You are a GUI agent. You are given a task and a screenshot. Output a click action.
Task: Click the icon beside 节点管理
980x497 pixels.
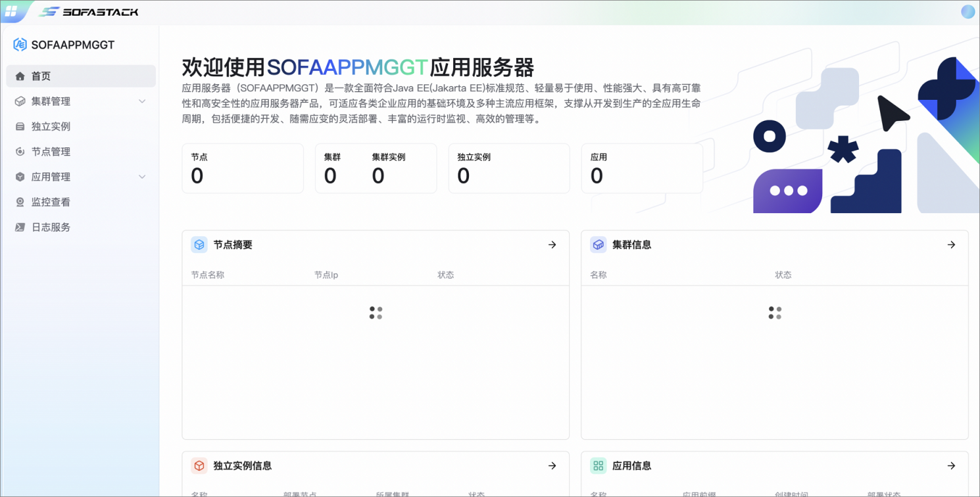click(x=20, y=152)
